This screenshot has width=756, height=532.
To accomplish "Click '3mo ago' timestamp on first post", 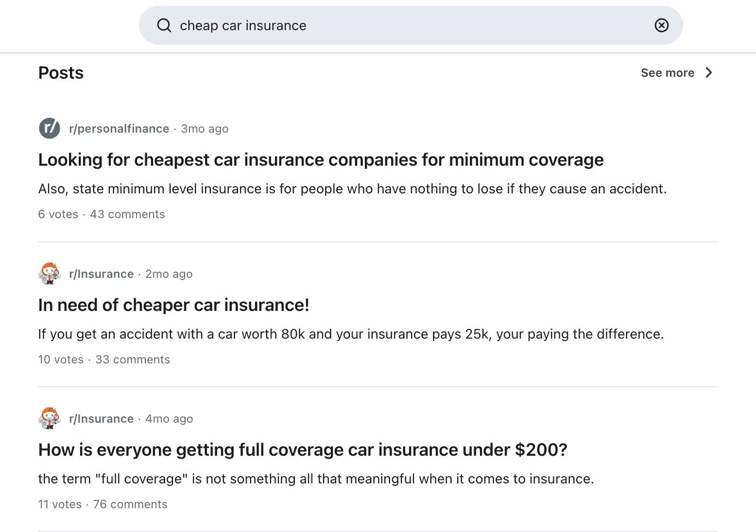I will [205, 128].
